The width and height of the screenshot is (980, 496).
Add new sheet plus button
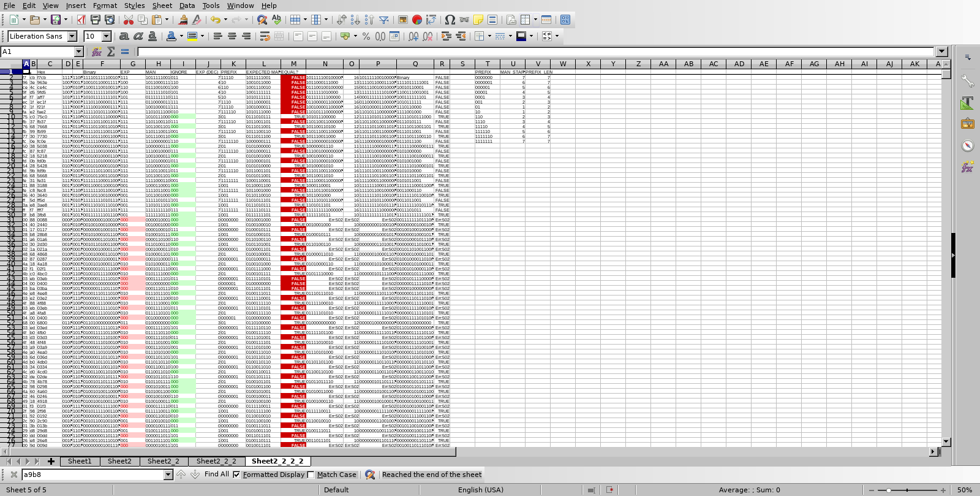coord(51,461)
